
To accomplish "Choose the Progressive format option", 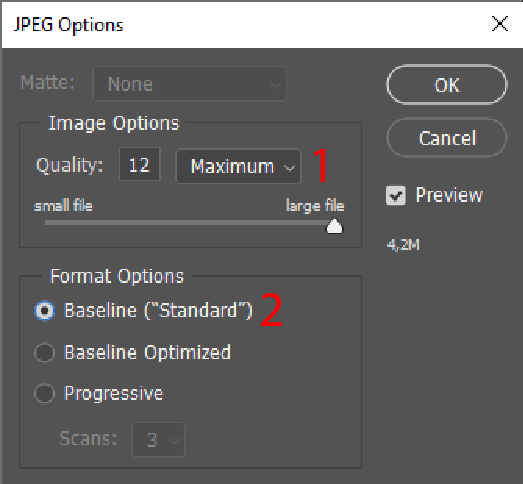I will pos(44,394).
